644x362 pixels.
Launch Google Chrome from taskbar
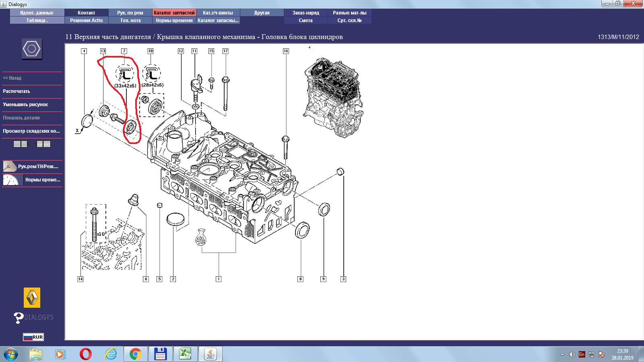(135, 354)
